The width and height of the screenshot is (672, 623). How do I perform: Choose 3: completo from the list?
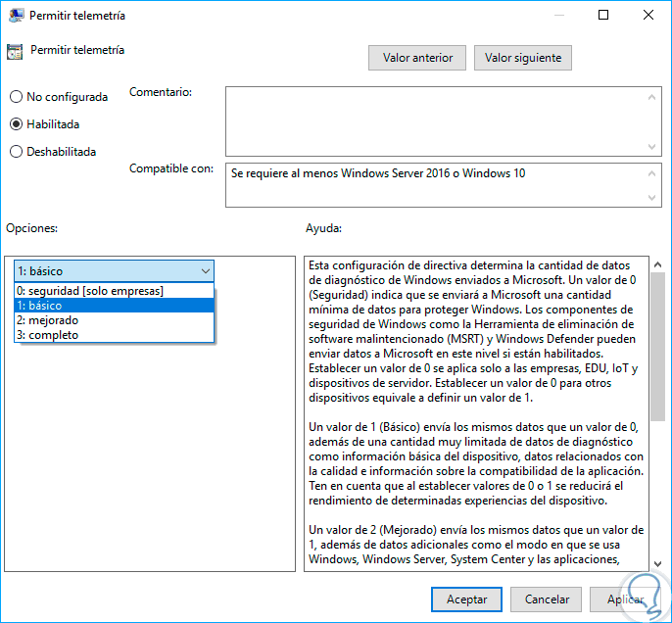click(x=114, y=335)
